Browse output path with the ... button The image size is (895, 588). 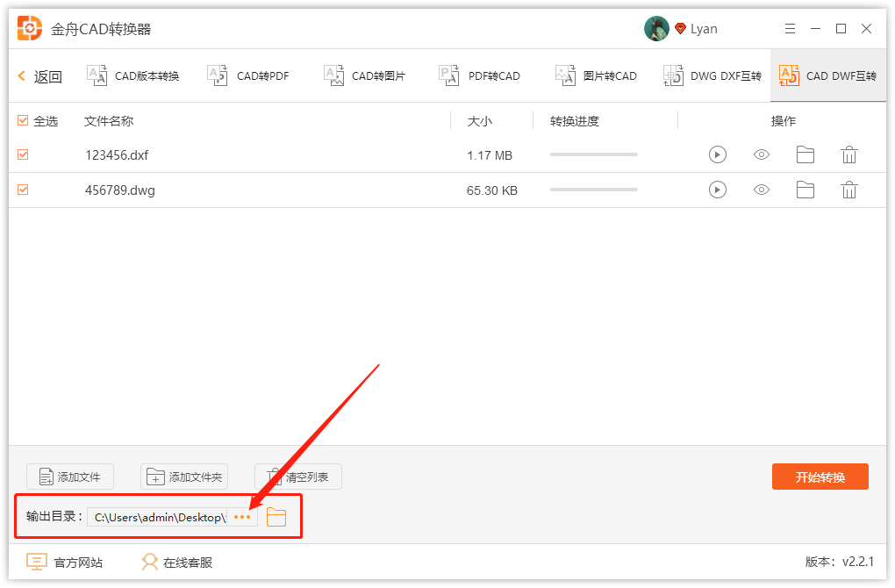242,518
